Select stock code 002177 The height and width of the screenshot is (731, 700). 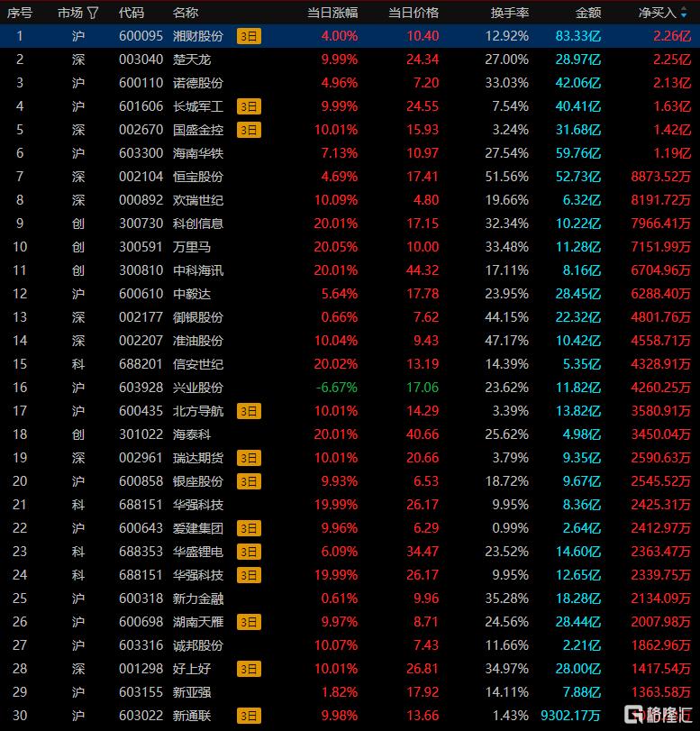[x=141, y=317]
